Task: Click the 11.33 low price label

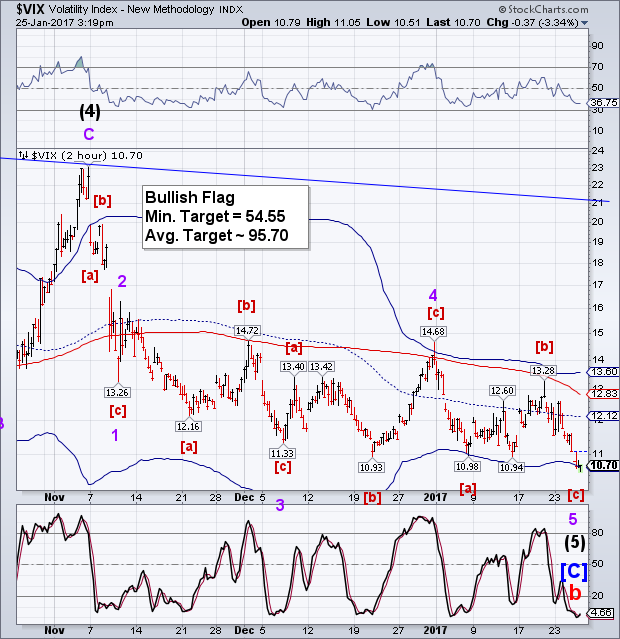Action: point(282,453)
